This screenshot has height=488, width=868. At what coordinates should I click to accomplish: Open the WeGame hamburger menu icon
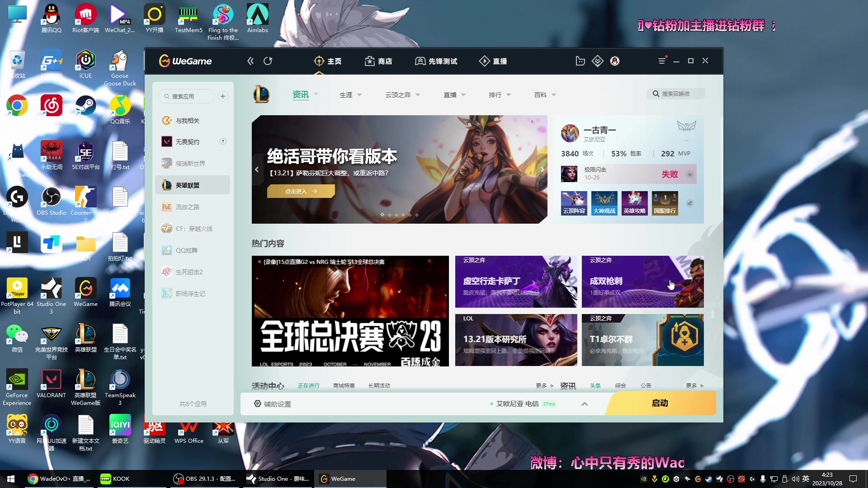point(662,61)
